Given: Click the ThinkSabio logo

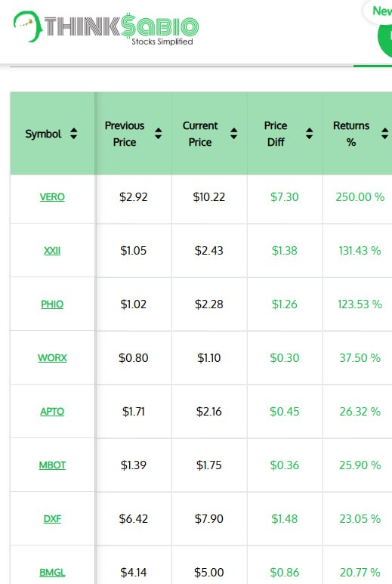Looking at the screenshot, I should pyautogui.click(x=106, y=28).
